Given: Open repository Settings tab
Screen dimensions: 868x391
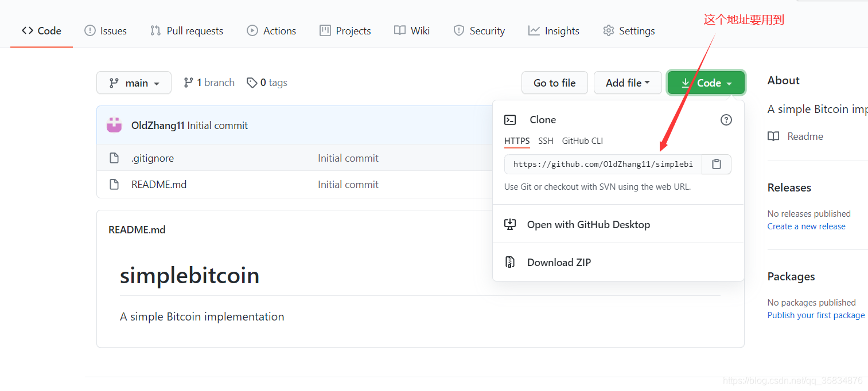Looking at the screenshot, I should [x=629, y=31].
